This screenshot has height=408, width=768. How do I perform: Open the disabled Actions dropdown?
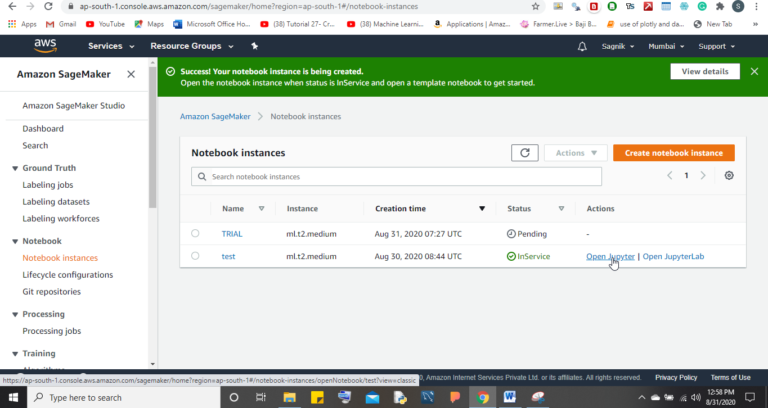(x=576, y=153)
